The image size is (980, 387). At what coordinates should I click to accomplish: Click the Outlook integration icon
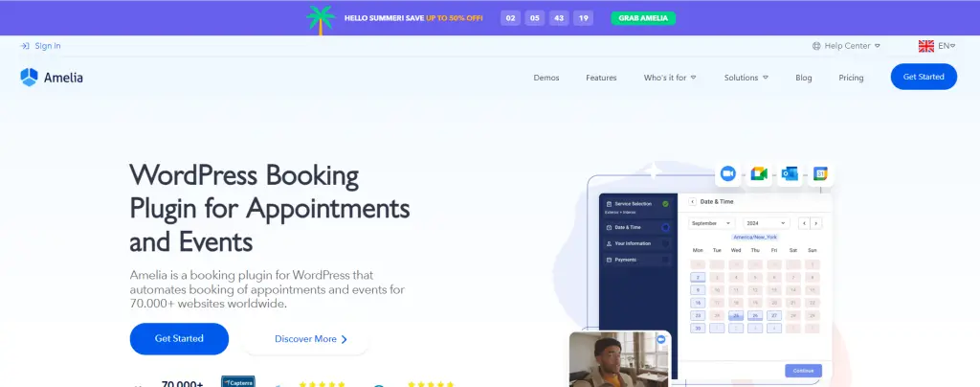[x=790, y=173]
